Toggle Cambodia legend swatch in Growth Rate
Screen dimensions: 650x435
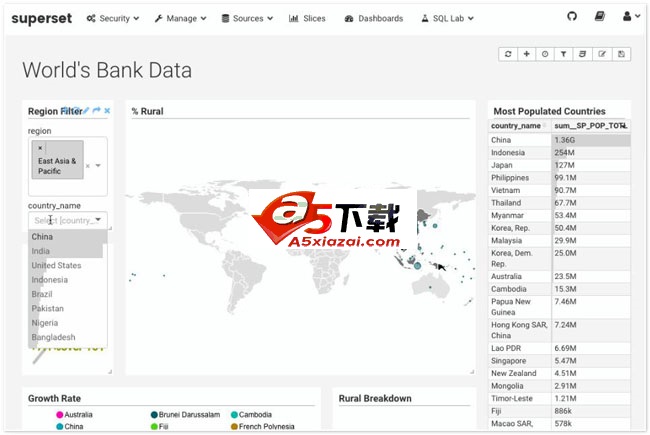(x=234, y=414)
